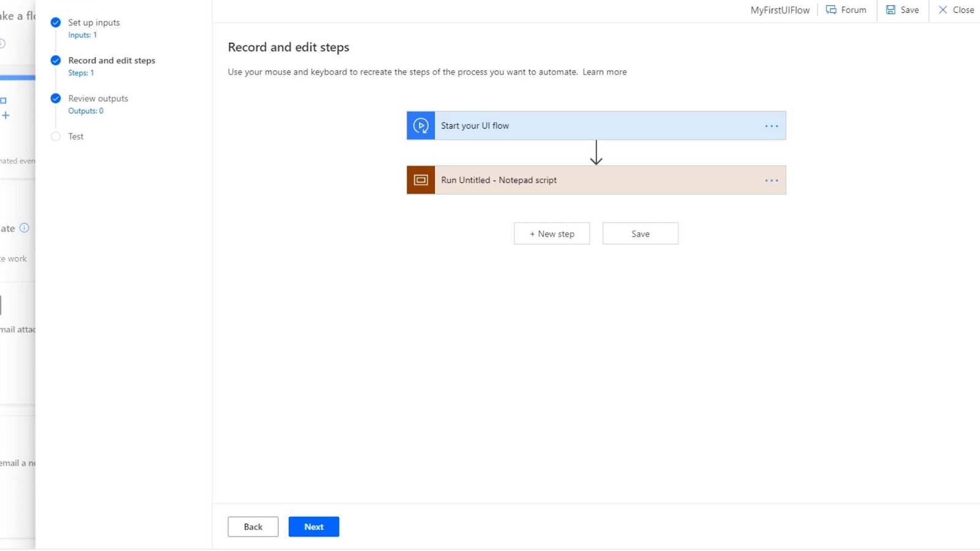Switch to the Review outputs step

(x=98, y=99)
